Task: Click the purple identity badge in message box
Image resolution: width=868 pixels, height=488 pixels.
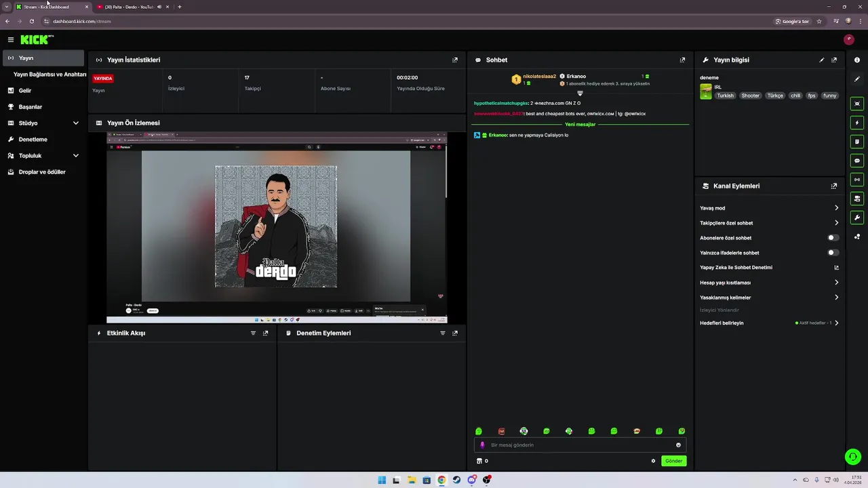Action: point(482,445)
